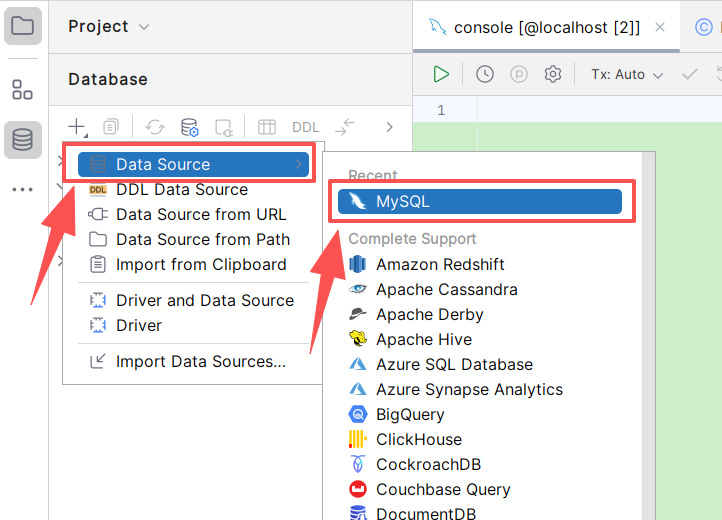Click the Refresh icon in Database toolbar
This screenshot has height=520, width=722.
[x=155, y=127]
